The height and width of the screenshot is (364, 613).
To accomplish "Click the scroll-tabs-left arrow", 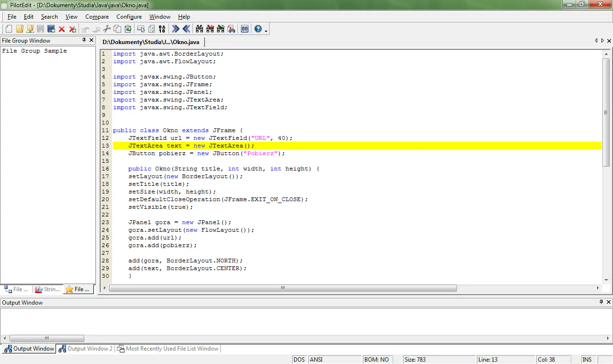I will coord(596,41).
